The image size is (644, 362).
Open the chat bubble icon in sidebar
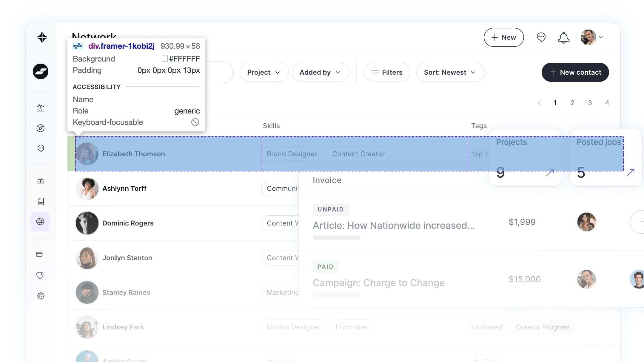(41, 148)
